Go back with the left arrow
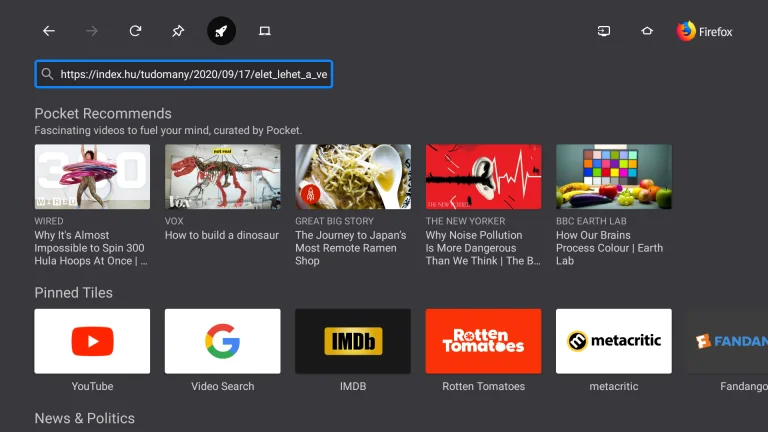Image resolution: width=768 pixels, height=432 pixels. tap(48, 31)
